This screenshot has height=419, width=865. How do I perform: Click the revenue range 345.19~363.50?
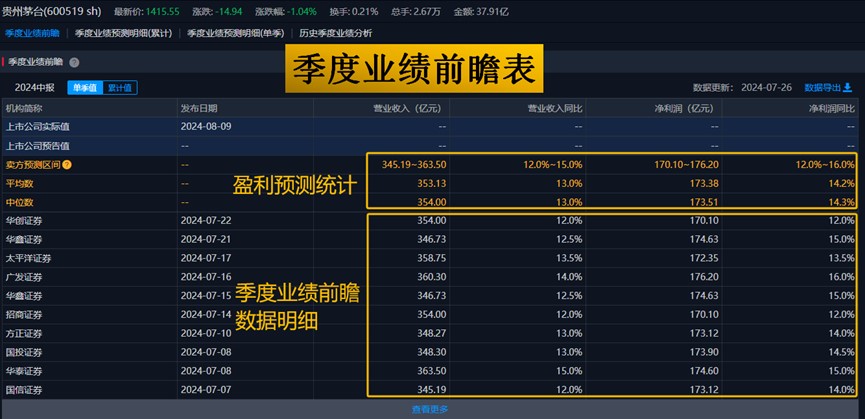[x=414, y=164]
